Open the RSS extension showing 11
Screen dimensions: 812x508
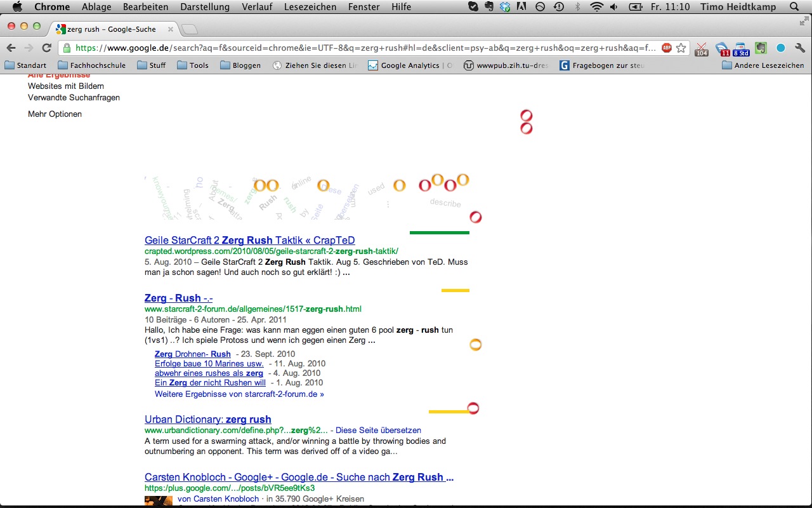click(723, 49)
